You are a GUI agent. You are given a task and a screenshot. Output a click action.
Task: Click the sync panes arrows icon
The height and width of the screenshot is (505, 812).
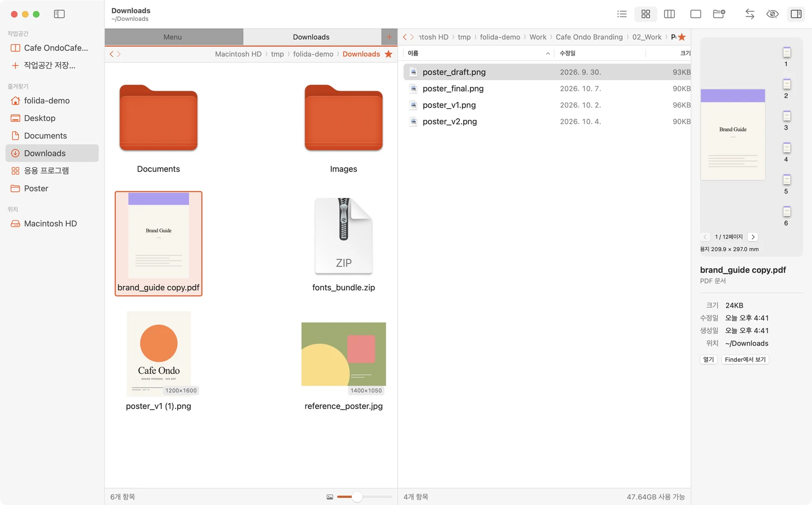[750, 14]
